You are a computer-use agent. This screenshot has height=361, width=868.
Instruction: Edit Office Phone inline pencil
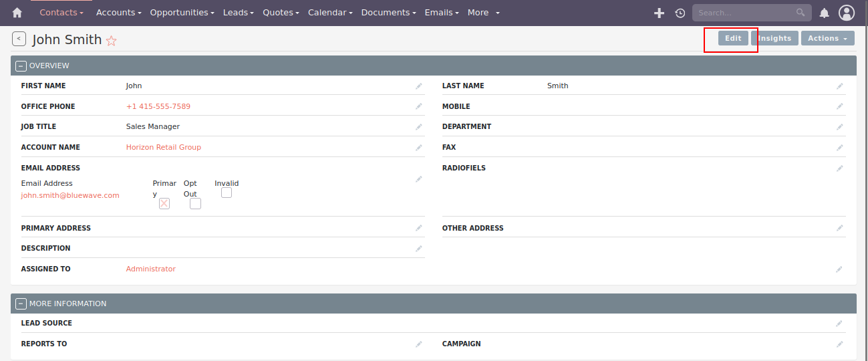[419, 106]
